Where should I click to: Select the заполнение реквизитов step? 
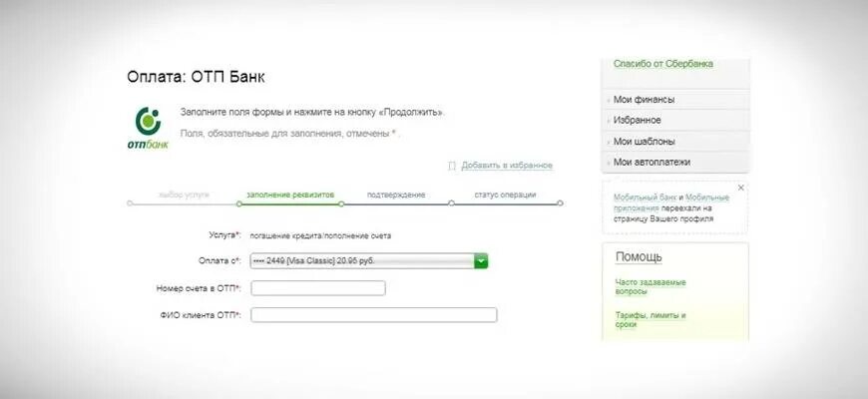coord(290,195)
